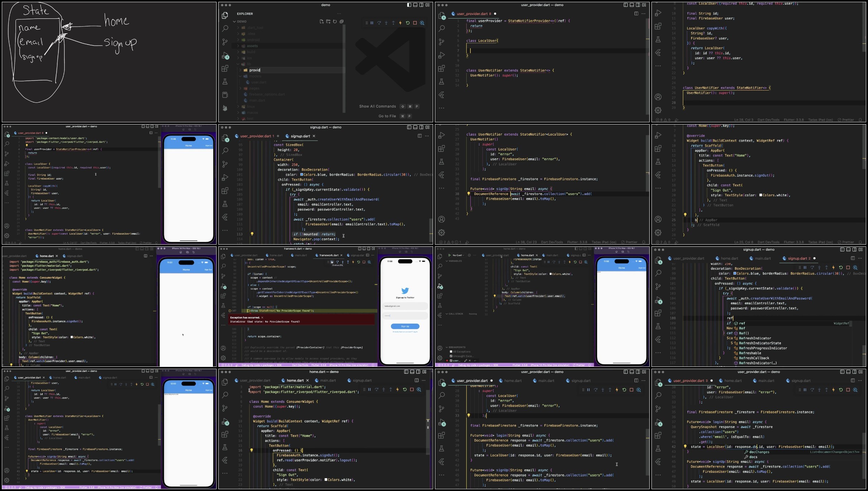Click the 'Already have an account? Log in' link
This screenshot has height=491, width=868.
click(x=405, y=332)
